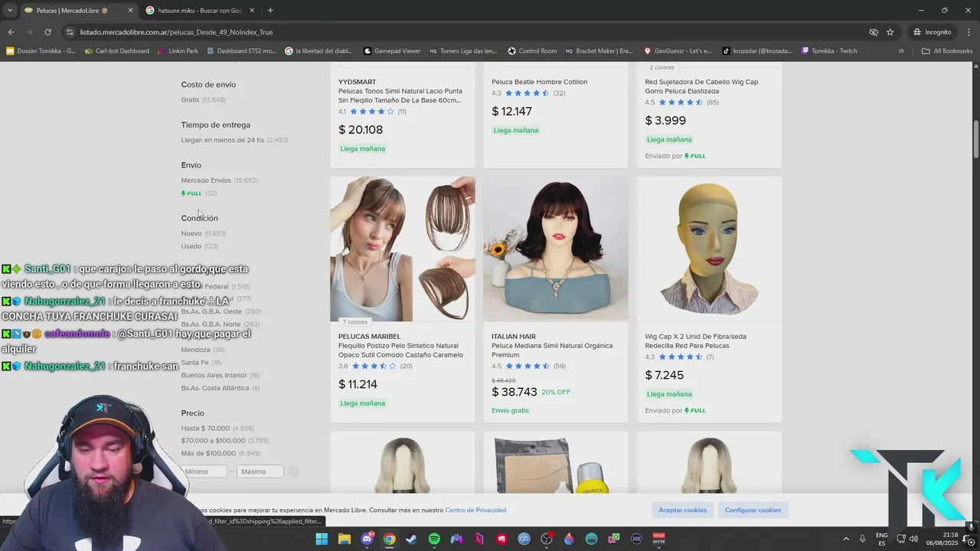Open the Wig Cap mannequin thumbnail
This screenshot has width=980, height=551.
[x=709, y=249]
